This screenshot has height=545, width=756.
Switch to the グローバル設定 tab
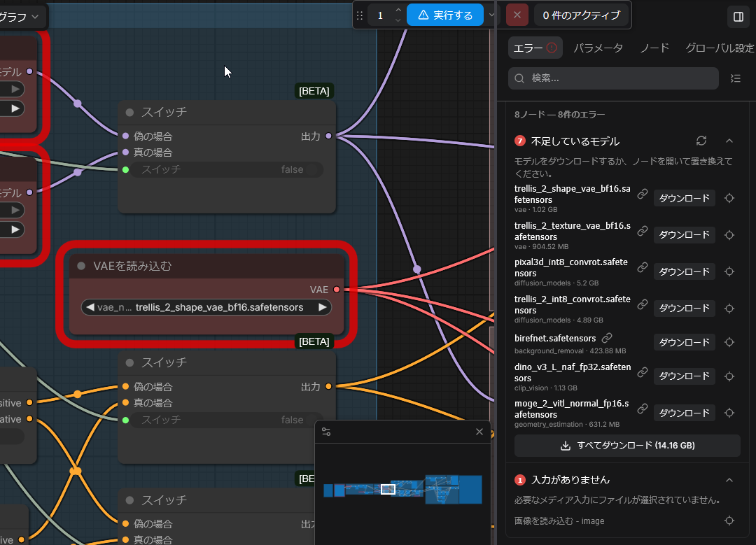coord(720,48)
